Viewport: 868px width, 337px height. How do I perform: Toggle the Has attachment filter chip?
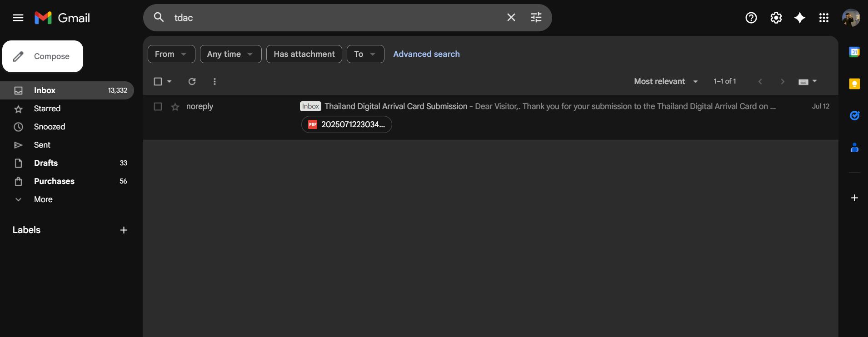(x=304, y=54)
